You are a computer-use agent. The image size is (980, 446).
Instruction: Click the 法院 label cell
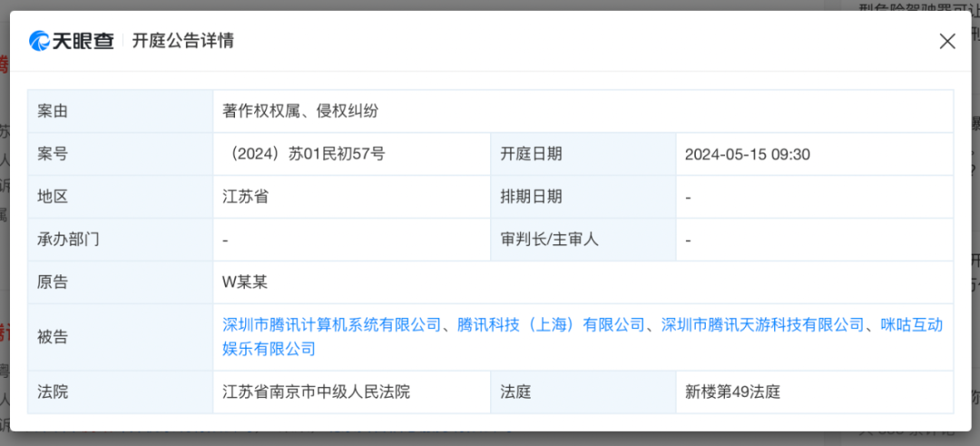tap(120, 392)
